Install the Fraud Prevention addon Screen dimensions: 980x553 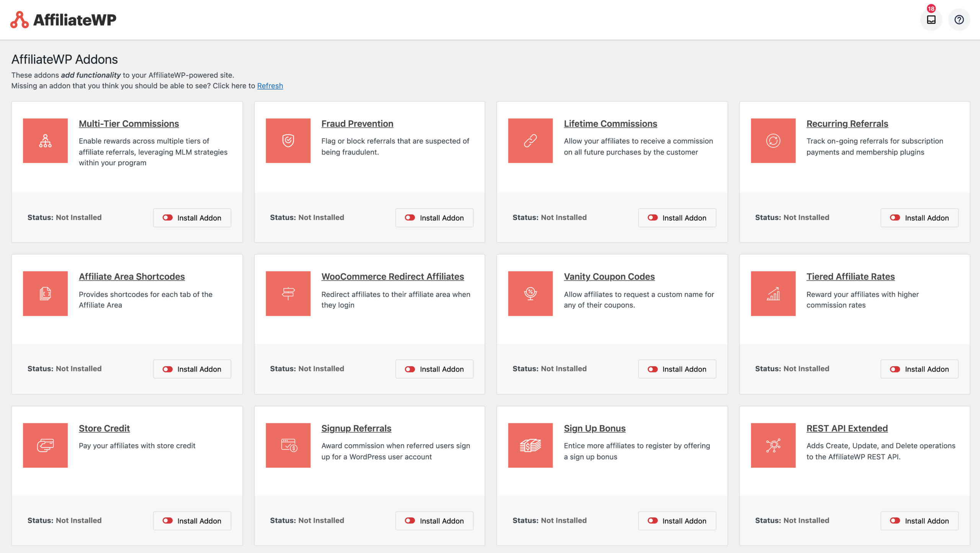pyautogui.click(x=434, y=218)
